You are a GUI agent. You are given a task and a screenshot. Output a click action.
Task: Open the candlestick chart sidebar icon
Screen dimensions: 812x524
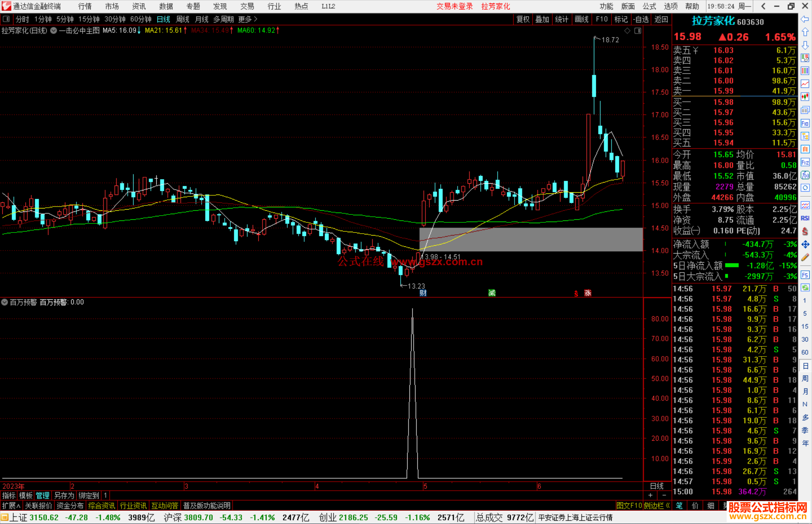coord(805,97)
